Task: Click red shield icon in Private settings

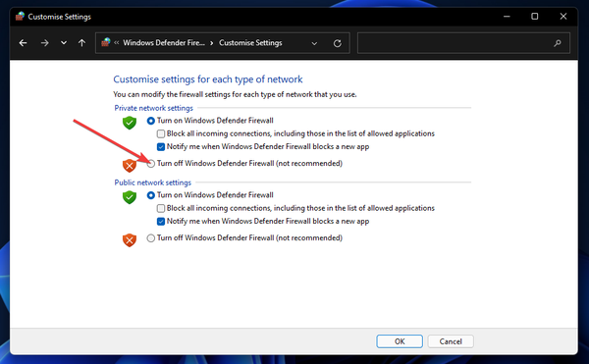Action: click(x=130, y=166)
